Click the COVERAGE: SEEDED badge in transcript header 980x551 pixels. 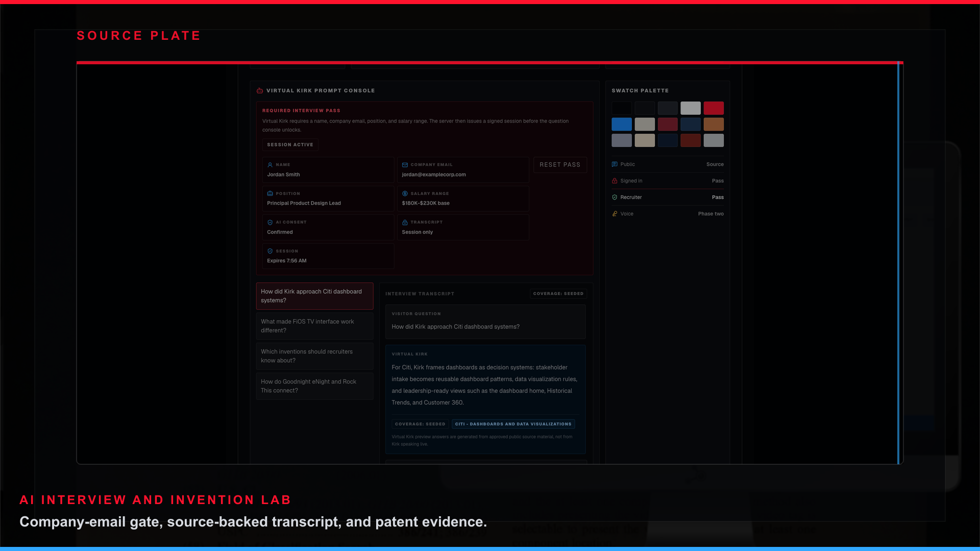(x=558, y=293)
